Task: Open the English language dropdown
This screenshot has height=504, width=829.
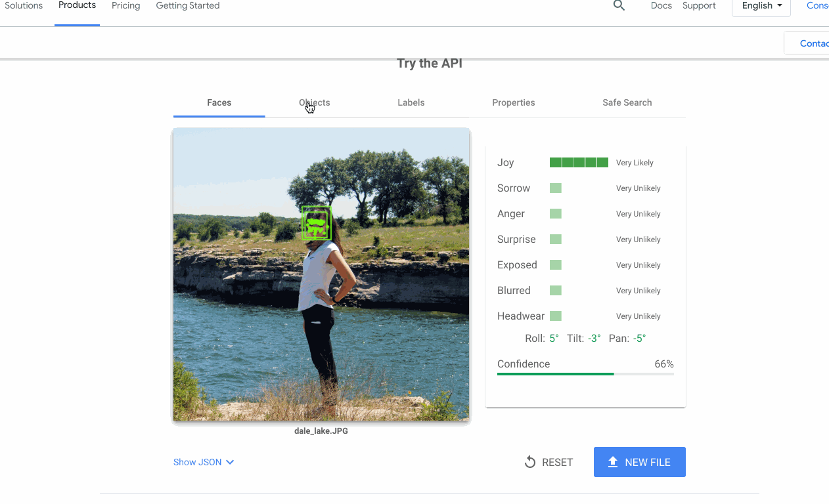Action: (761, 5)
